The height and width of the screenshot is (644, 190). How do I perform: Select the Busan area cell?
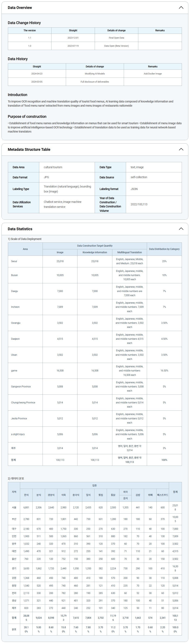15,275
